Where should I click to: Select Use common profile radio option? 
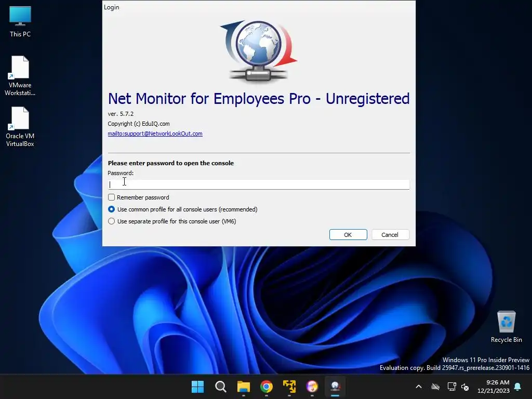(x=111, y=209)
